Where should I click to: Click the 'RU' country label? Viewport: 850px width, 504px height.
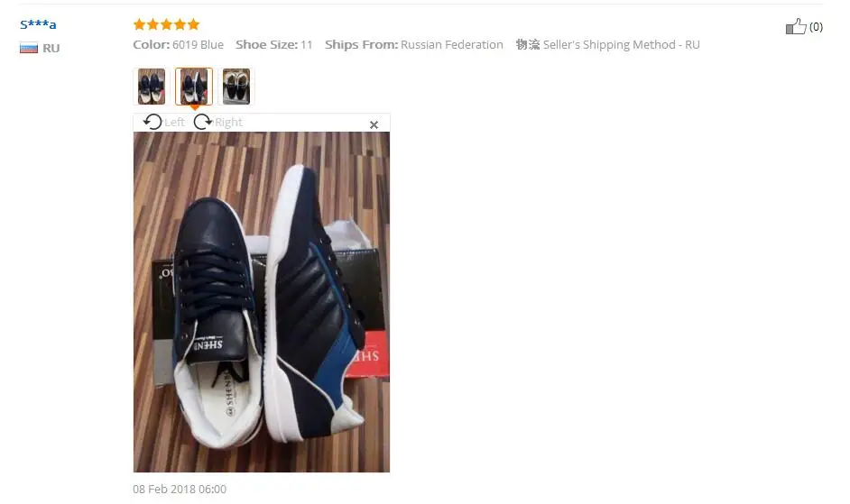pos(51,48)
